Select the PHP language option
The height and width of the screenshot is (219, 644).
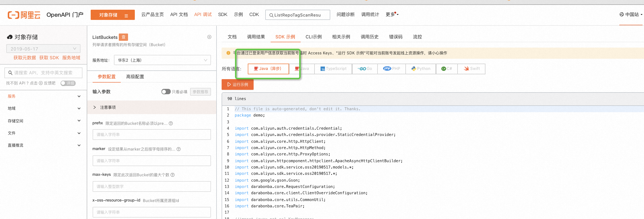392,68
